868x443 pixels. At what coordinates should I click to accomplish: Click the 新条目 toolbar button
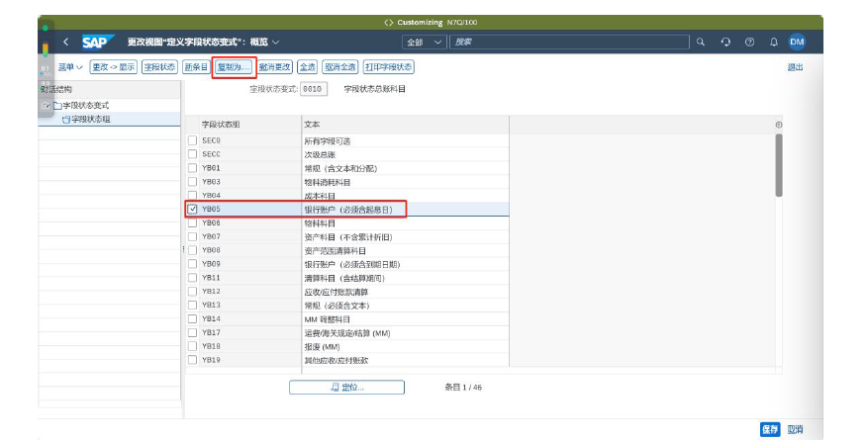[196, 67]
